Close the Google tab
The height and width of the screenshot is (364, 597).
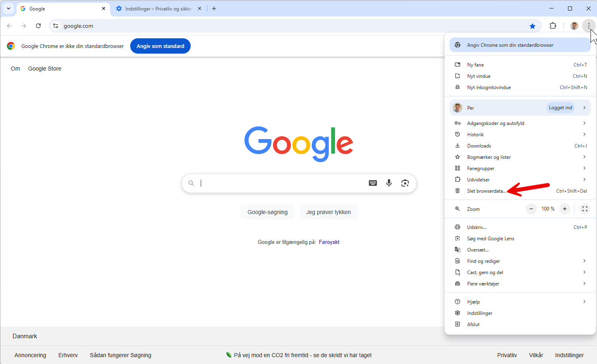click(x=104, y=8)
